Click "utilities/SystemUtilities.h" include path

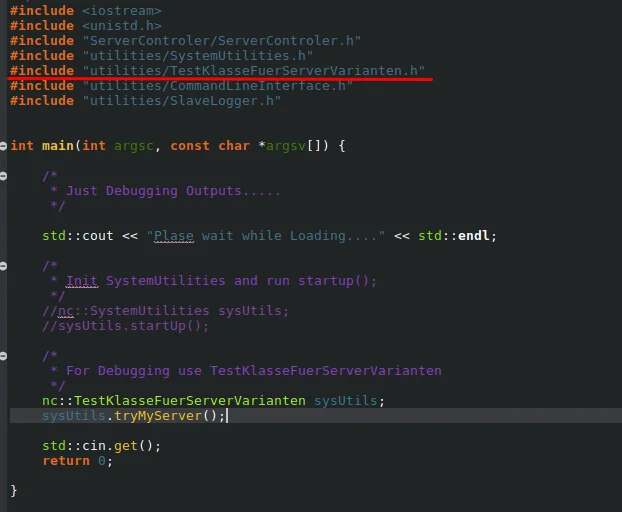198,56
